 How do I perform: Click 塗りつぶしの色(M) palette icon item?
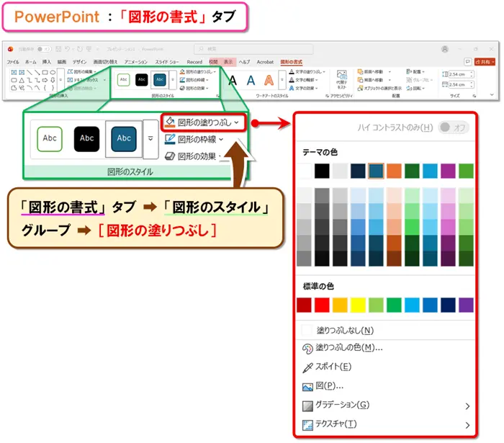343,348
